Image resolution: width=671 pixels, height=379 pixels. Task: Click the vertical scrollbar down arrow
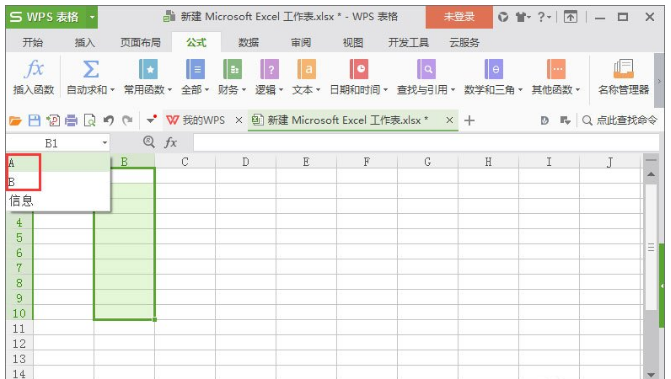pyautogui.click(x=651, y=374)
